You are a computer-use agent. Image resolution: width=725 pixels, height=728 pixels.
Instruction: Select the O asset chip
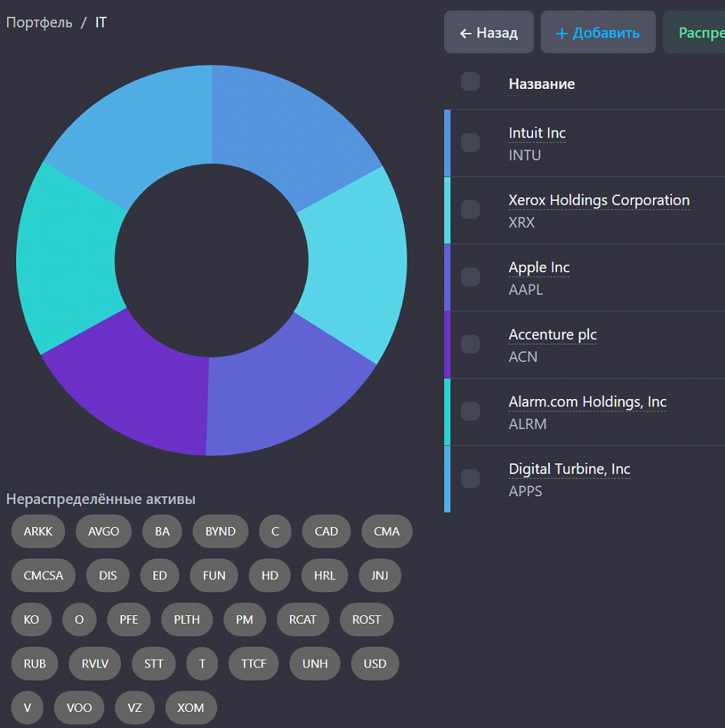point(80,619)
